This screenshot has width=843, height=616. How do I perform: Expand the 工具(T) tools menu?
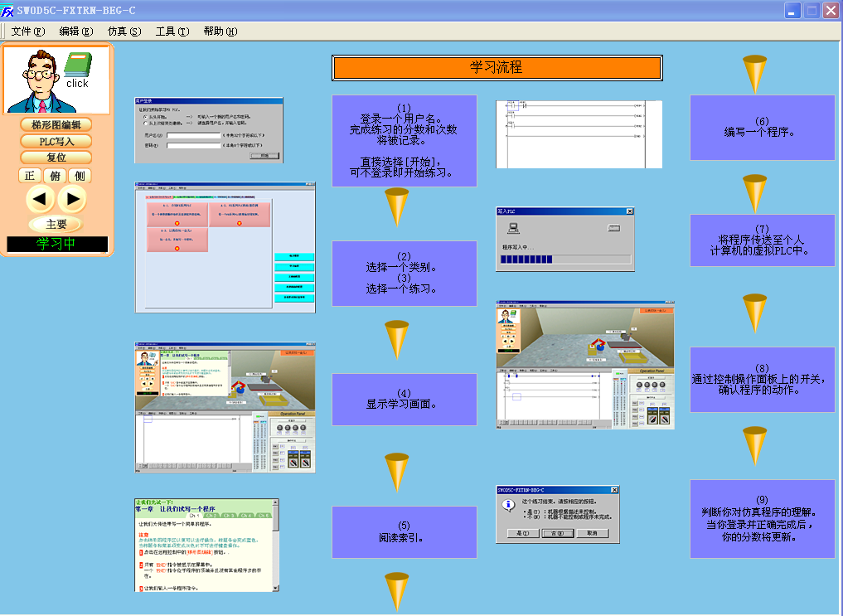click(172, 32)
